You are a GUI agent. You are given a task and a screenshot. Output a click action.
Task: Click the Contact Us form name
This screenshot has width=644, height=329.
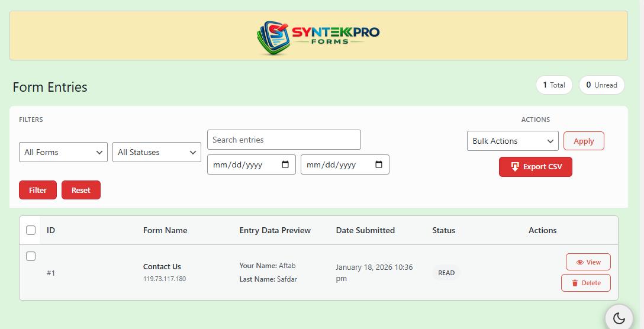point(162,266)
